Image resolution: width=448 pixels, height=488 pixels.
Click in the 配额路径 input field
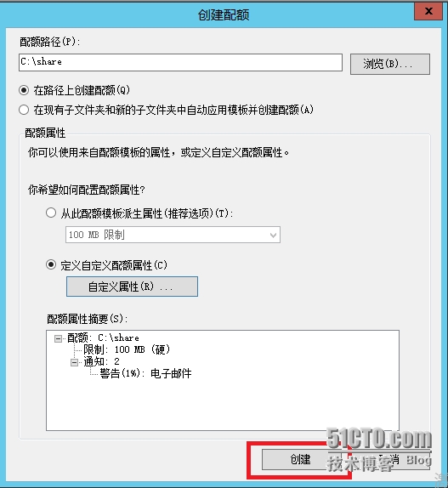click(180, 62)
